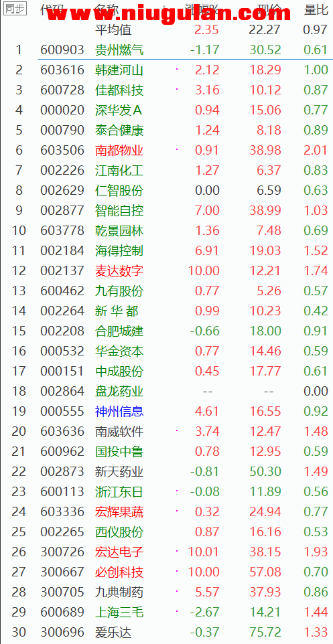Select 九典制药 stock name
This screenshot has height=644, width=333.
[x=119, y=592]
